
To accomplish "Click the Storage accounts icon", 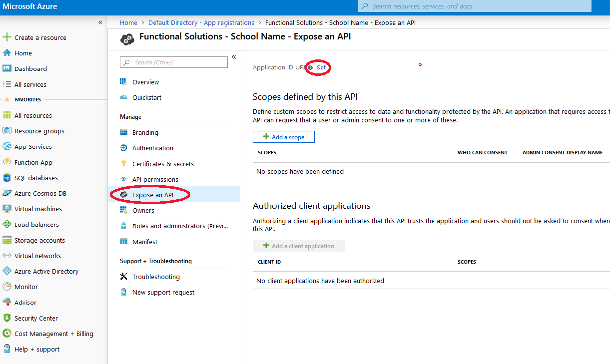I will tap(7, 240).
